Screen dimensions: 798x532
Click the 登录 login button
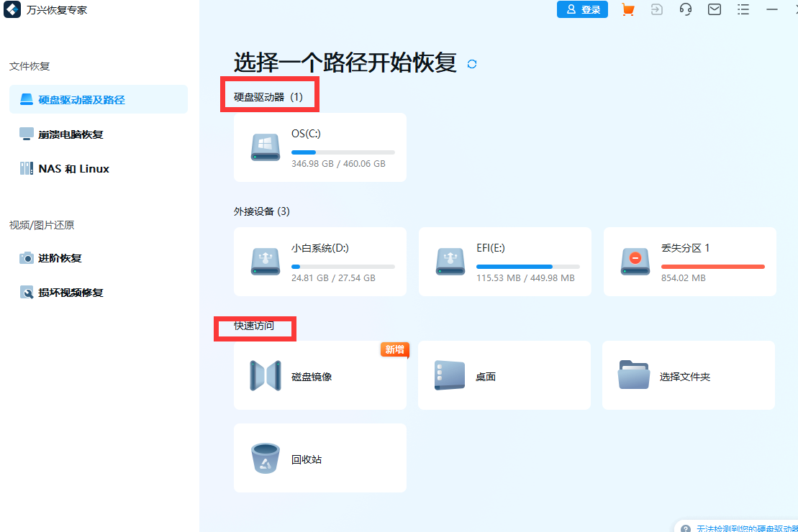[x=582, y=9]
